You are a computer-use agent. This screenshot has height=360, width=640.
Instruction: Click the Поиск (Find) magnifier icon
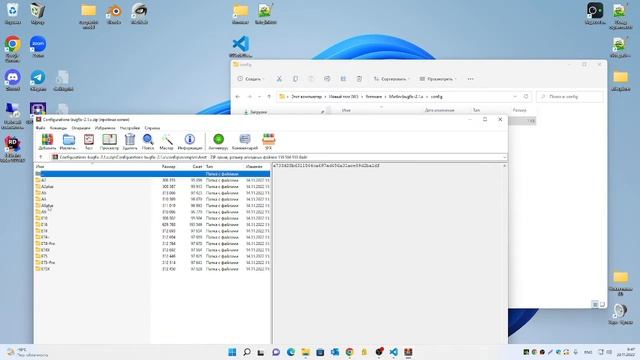148,140
